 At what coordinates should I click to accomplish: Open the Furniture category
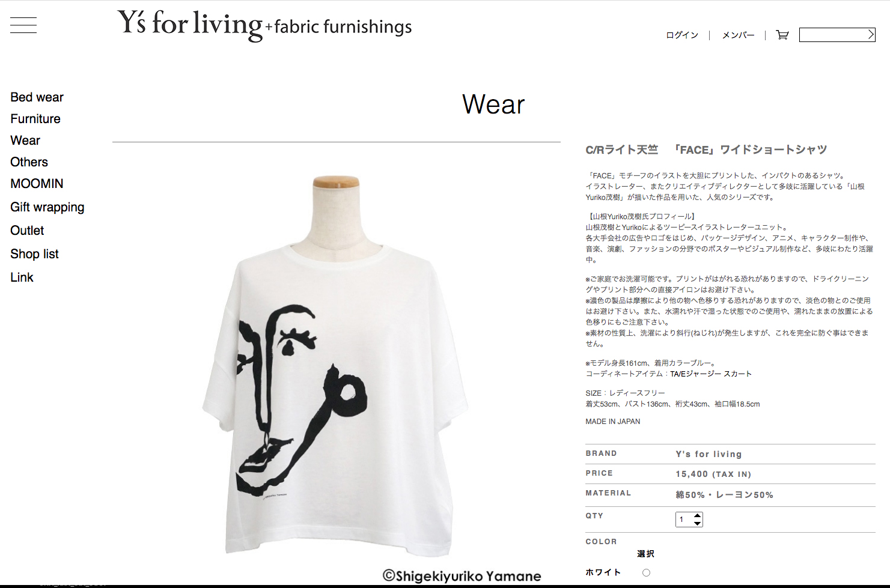(x=35, y=119)
